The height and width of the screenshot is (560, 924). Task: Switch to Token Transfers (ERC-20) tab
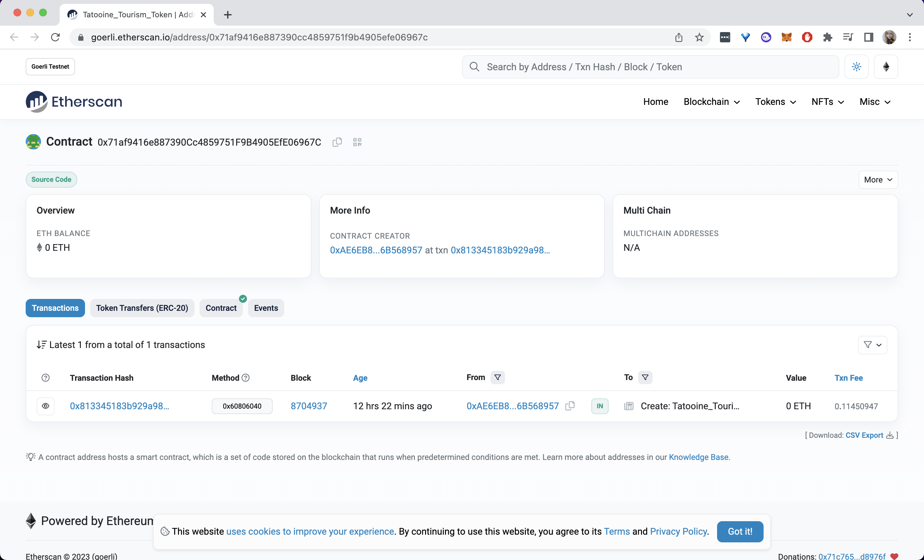click(142, 308)
